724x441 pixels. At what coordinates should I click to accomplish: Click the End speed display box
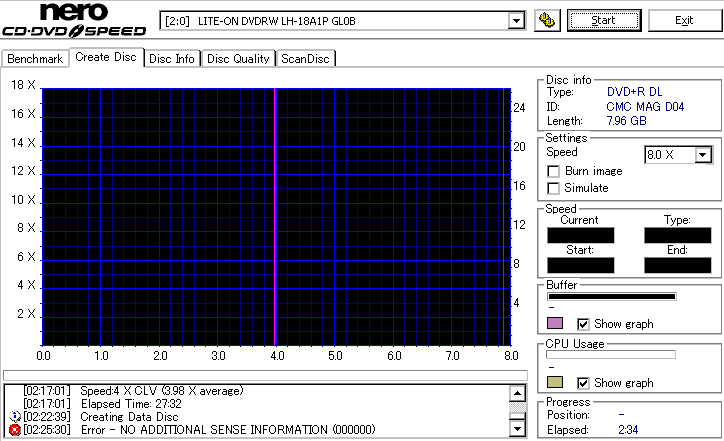(x=677, y=266)
